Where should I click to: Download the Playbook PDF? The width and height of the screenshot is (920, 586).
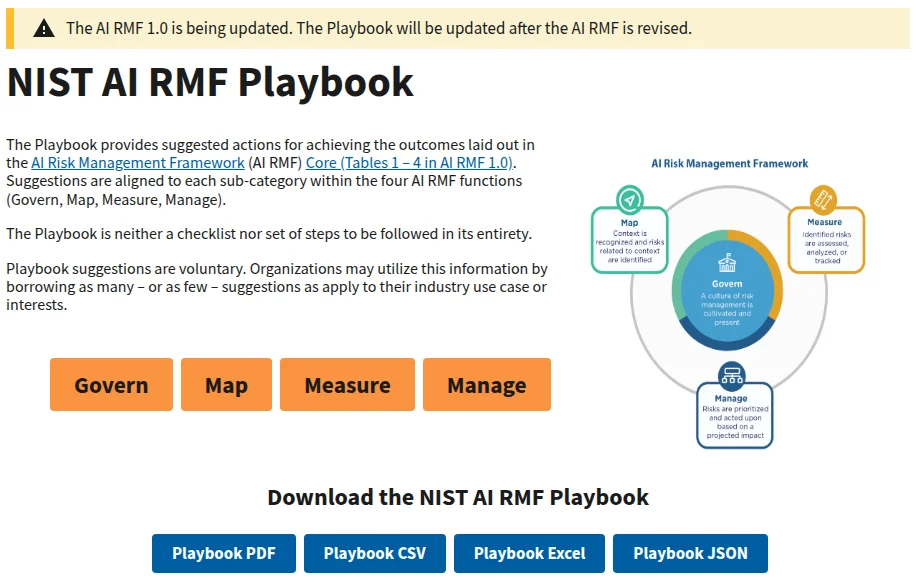click(x=224, y=553)
